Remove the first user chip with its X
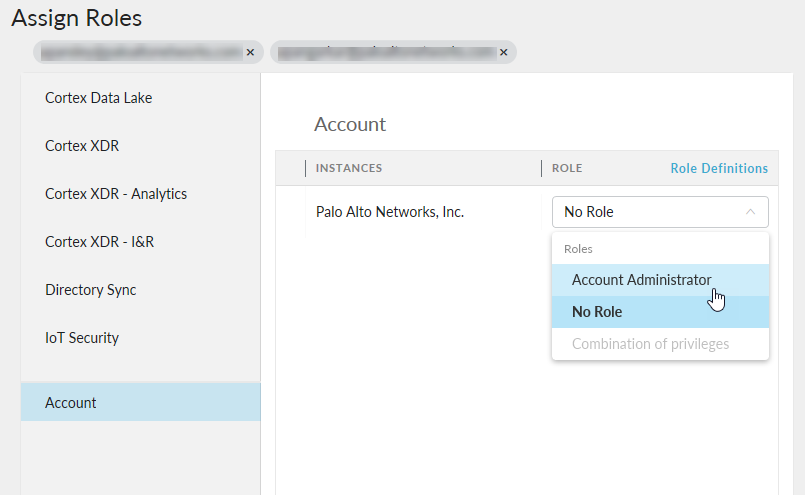The image size is (805, 495). (250, 52)
